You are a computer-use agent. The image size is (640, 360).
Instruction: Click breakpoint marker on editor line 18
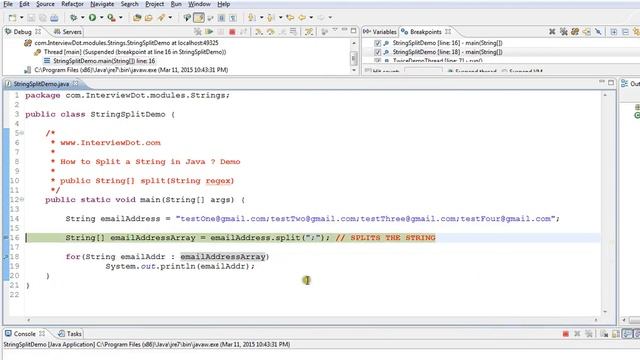tap(6, 257)
